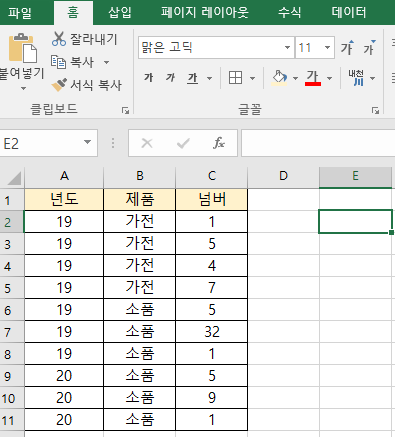The height and width of the screenshot is (437, 395).
Task: Click the 넘버 header cell
Action: tap(212, 200)
